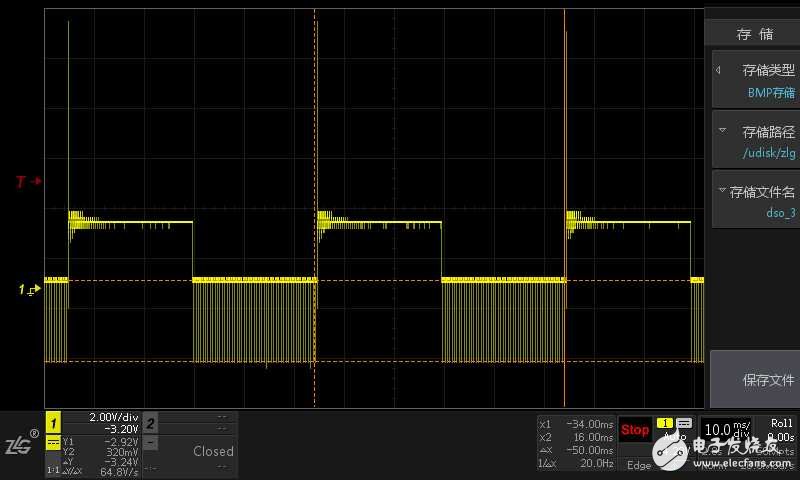The height and width of the screenshot is (480, 800).
Task: Toggle the Roll mode indicator
Action: pyautogui.click(x=780, y=423)
